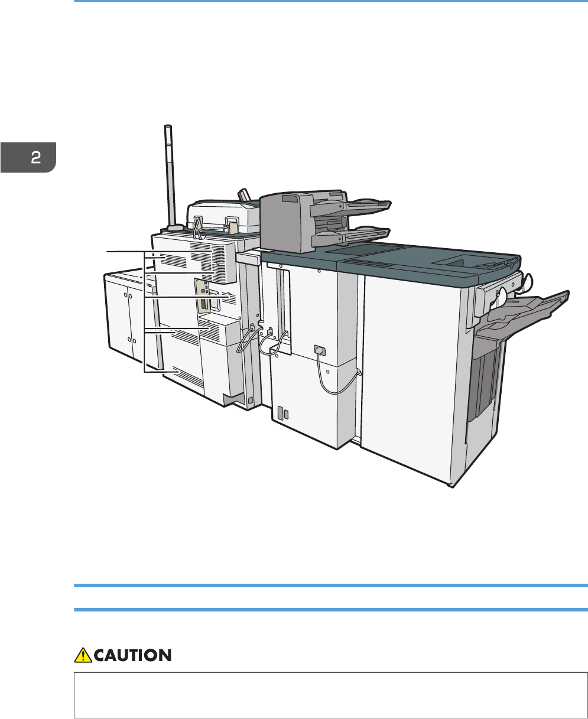Click the chapter 2 side tab

click(x=28, y=157)
